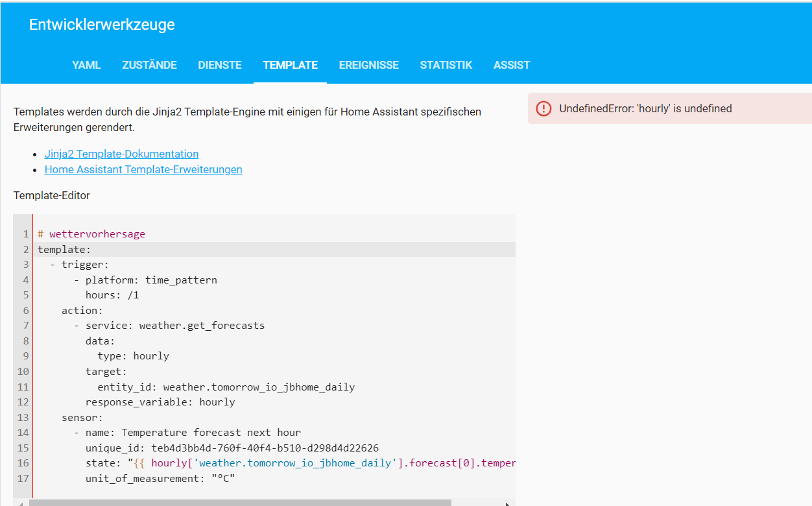Screen dimensions: 812x506
Task: Click the Jinja2 description paragraph
Action: point(247,119)
